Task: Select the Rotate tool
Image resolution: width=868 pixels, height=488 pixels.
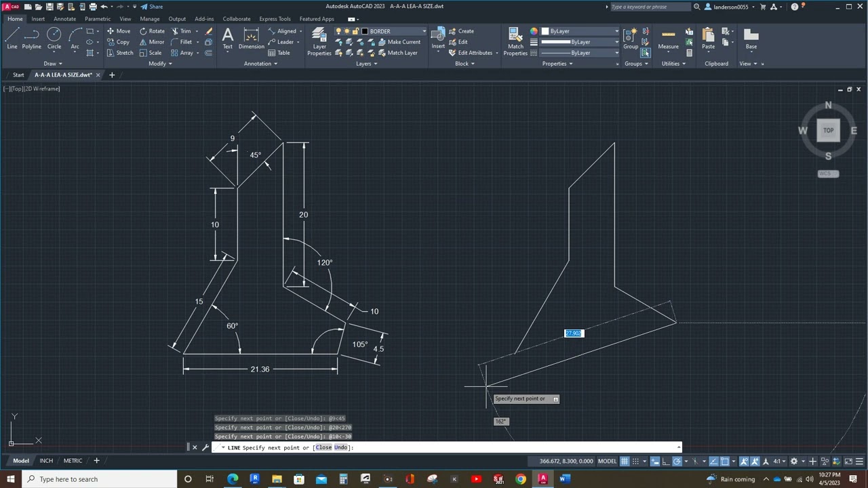Action: click(x=151, y=31)
